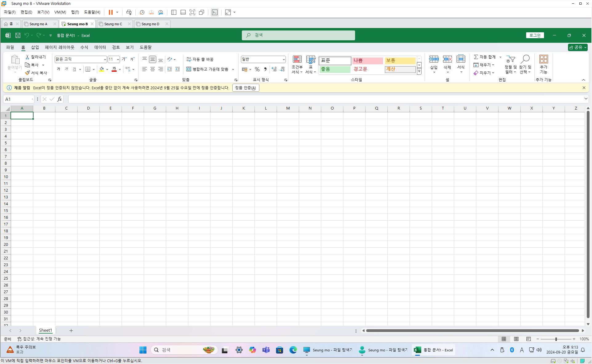Toggle Wrap Text option
This screenshot has width=592, height=364.
tap(200, 59)
